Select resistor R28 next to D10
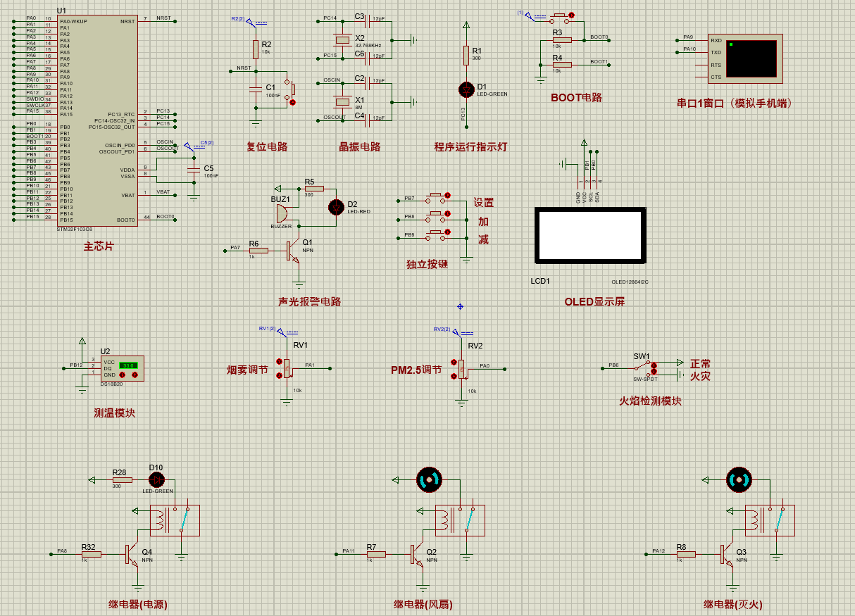The image size is (855, 616). (123, 480)
